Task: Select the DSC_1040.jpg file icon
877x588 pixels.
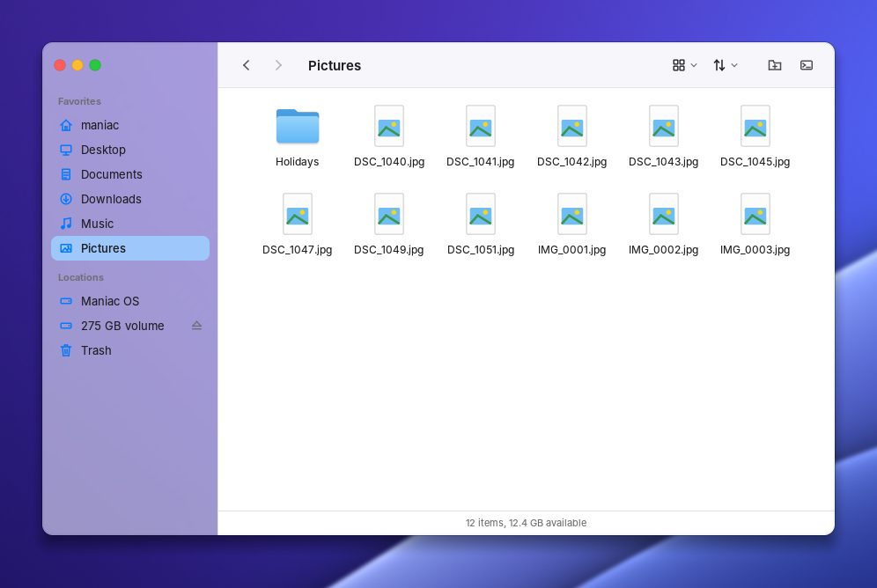Action: tap(389, 126)
